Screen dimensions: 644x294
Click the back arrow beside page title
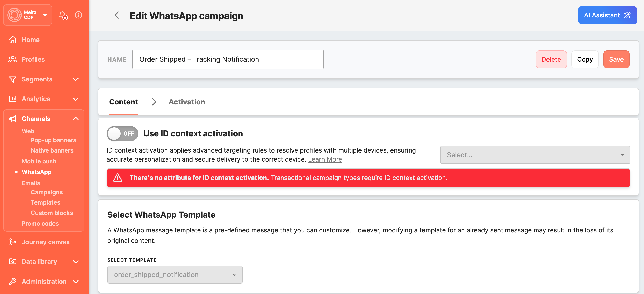[x=117, y=15]
